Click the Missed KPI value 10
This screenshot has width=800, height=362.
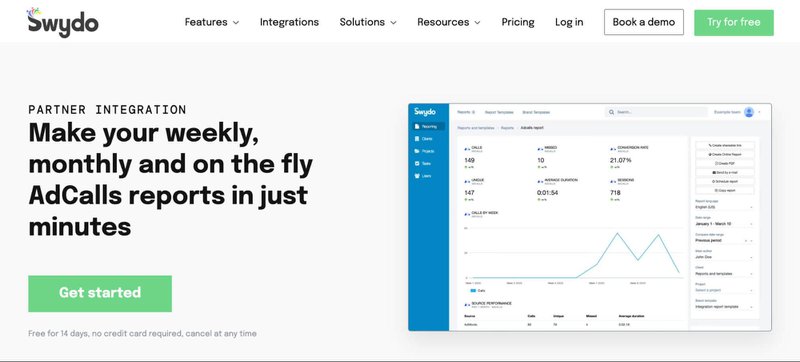pyautogui.click(x=541, y=160)
